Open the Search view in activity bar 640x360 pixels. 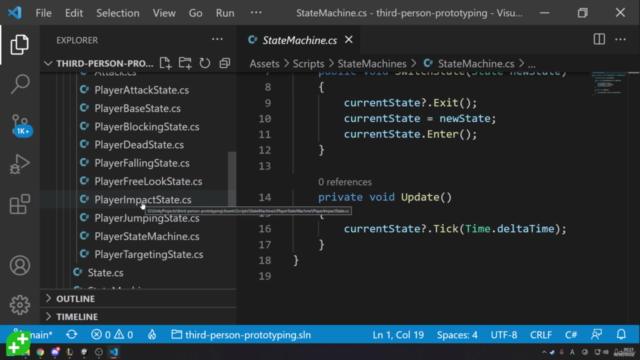pyautogui.click(x=19, y=84)
